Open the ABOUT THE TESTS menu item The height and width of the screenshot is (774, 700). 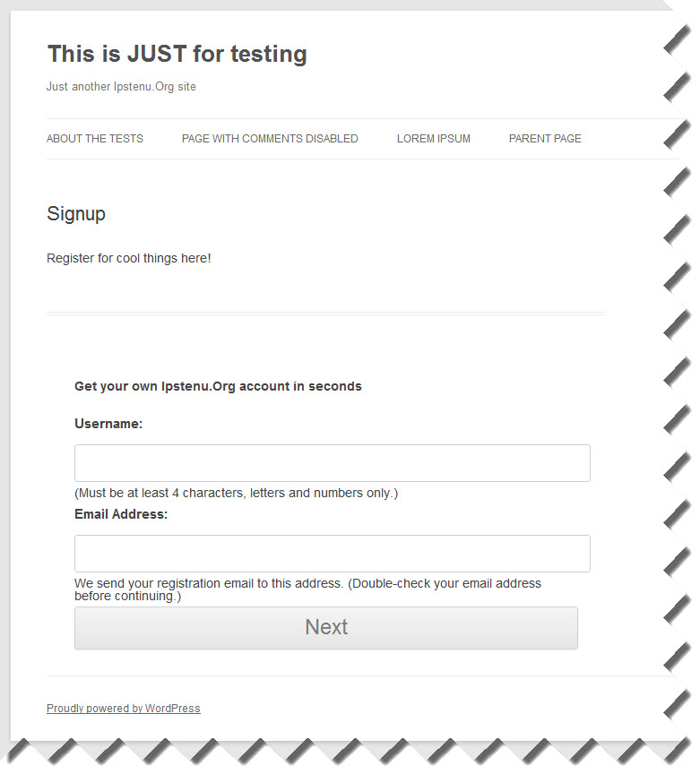[x=95, y=139]
